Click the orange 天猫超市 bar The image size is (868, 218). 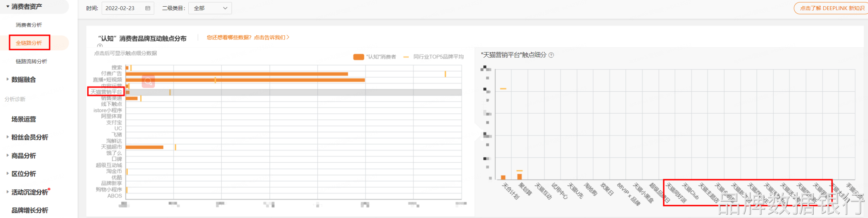point(144,147)
